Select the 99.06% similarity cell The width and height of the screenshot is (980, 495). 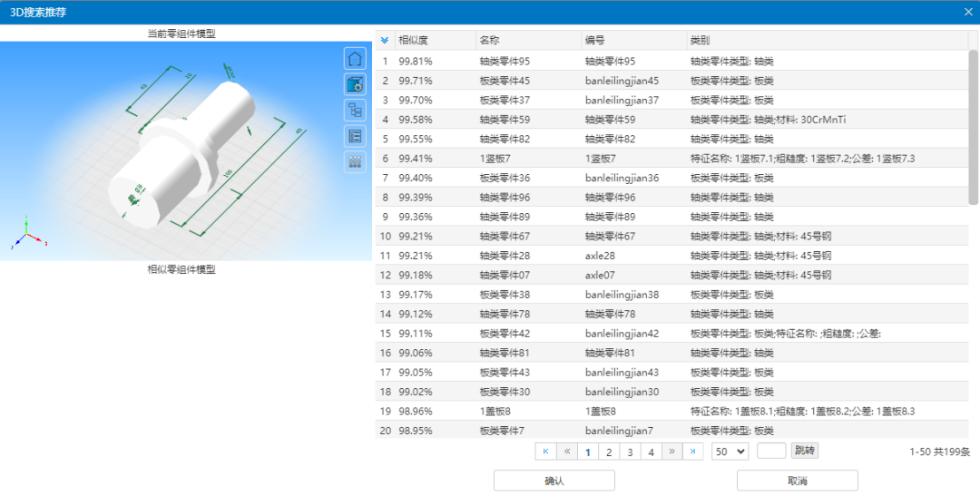435,353
